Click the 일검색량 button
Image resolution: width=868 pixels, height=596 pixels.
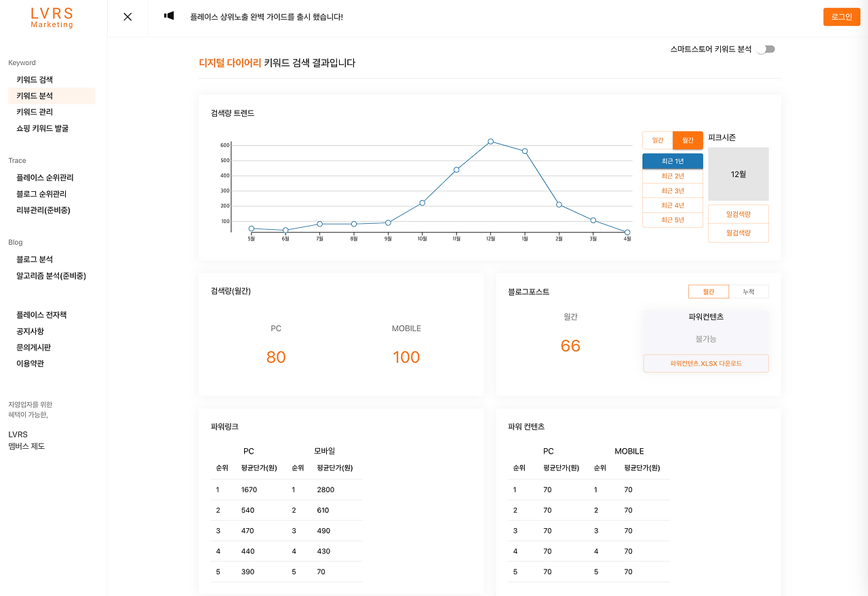[738, 214]
